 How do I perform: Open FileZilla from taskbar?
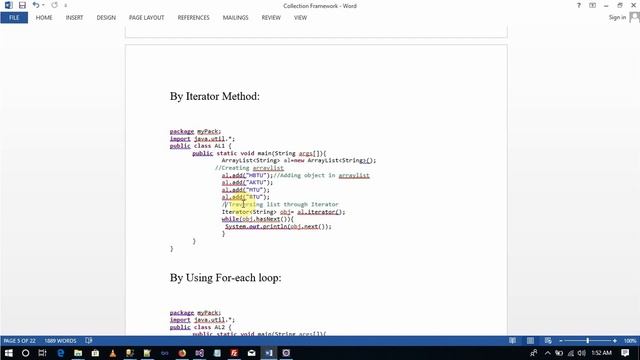[x=234, y=353]
